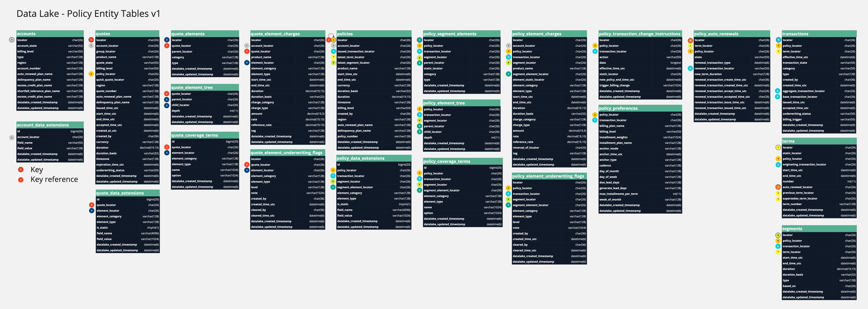Image resolution: width=868 pixels, height=309 pixels.
Task: Click yellow key marker 4 beside policies locator
Action: pyautogui.click(x=334, y=40)
